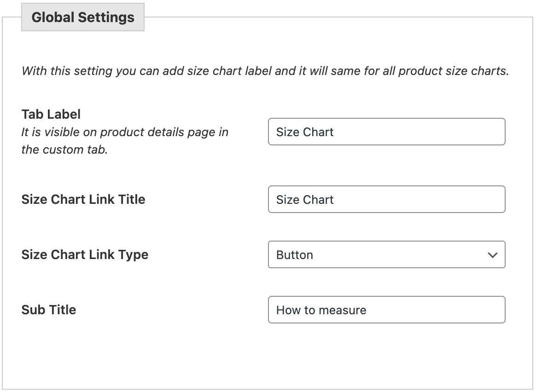Click the Sub Title field showing How to measure
536x392 pixels.
tap(387, 310)
